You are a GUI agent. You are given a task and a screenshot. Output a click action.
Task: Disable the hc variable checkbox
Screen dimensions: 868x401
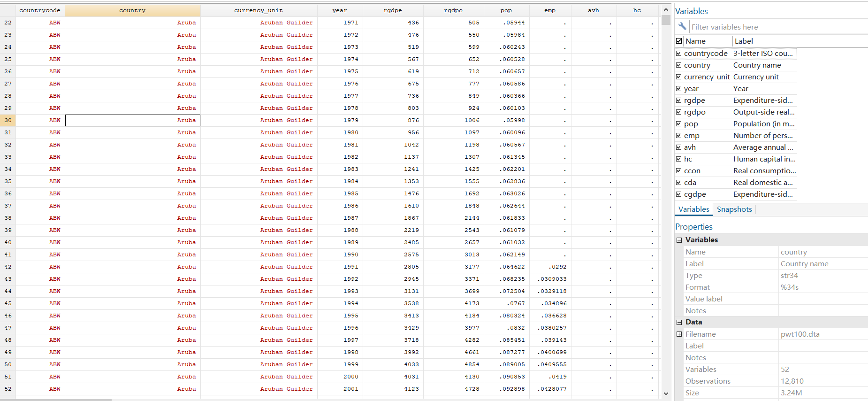click(x=678, y=159)
